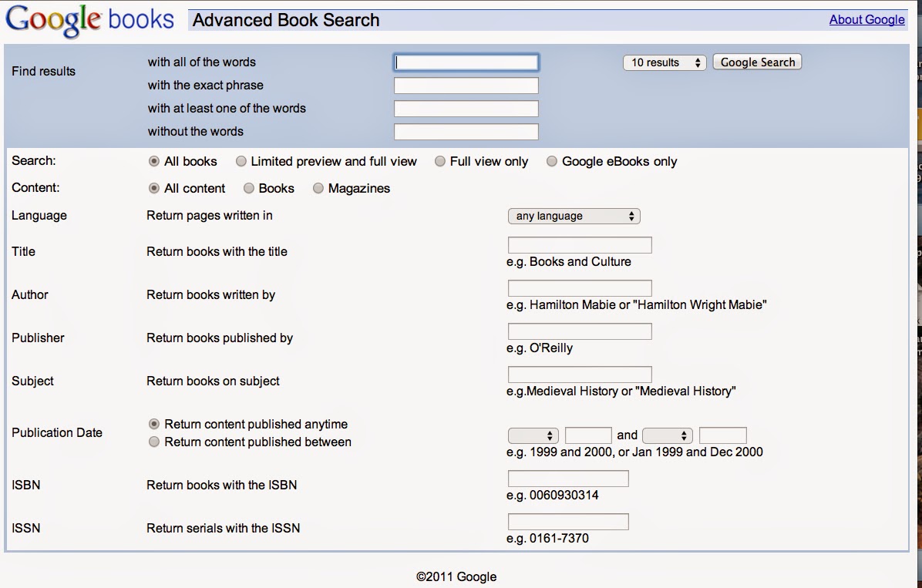Click the Author input field
The width and height of the screenshot is (922, 588).
coord(580,288)
